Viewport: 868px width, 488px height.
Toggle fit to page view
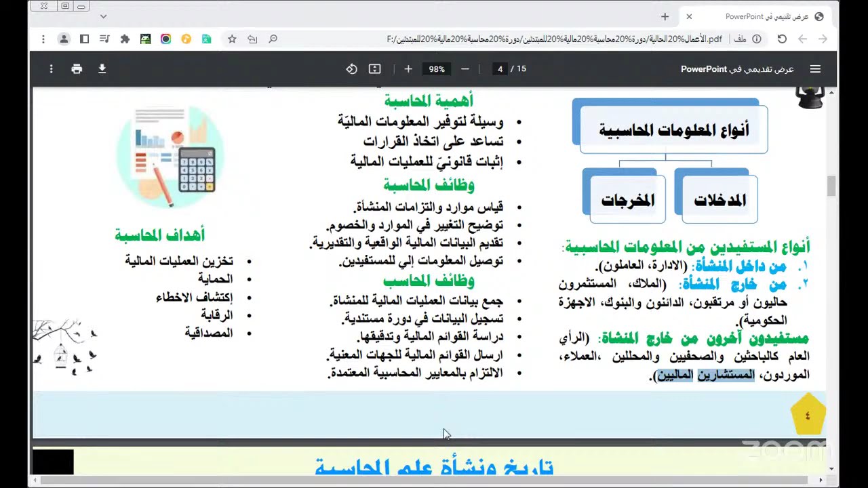tap(374, 69)
